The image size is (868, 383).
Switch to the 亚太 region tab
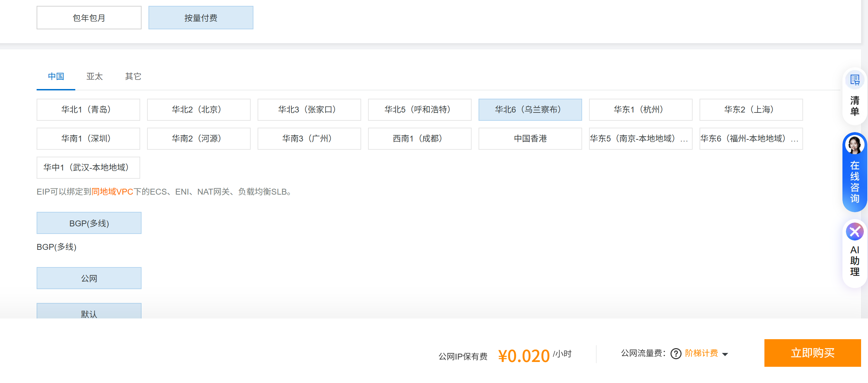point(95,77)
